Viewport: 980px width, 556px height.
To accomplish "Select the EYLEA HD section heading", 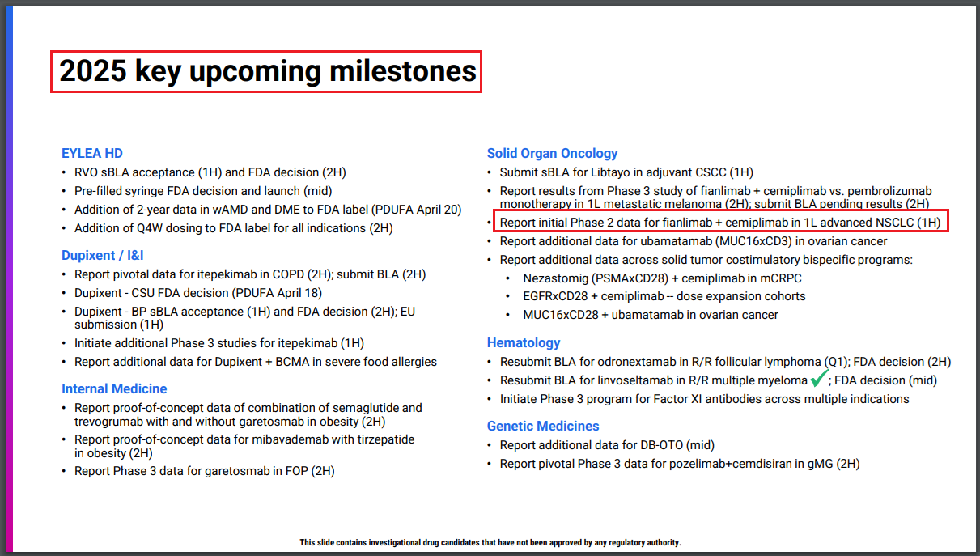I will click(92, 153).
